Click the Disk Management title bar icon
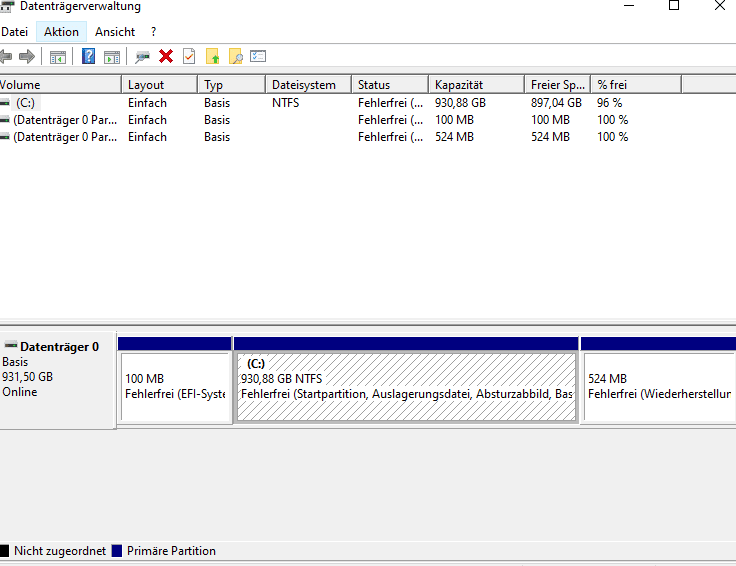Screen dimensions: 736x566 (7, 6)
